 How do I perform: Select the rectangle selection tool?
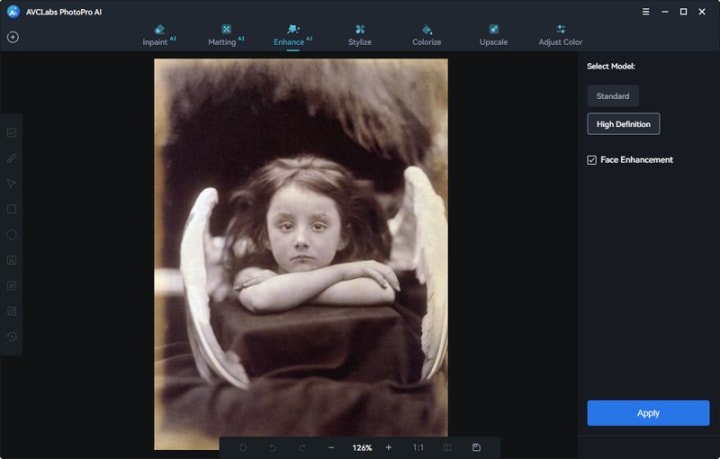click(11, 209)
